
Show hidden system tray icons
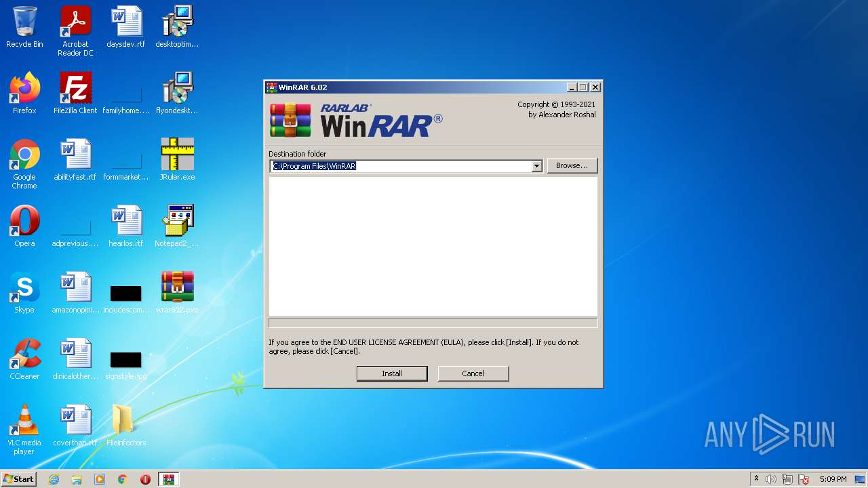[x=756, y=479]
